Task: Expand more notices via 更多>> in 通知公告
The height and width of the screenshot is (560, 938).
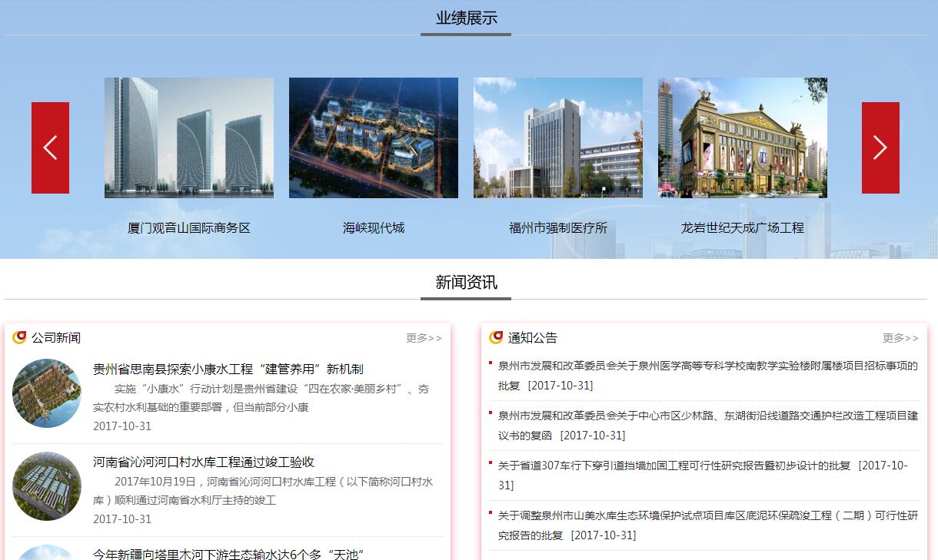Action: pos(900,338)
